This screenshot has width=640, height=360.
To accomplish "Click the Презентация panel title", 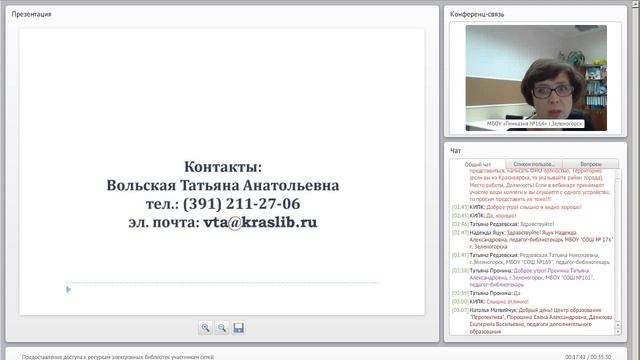I will (31, 14).
